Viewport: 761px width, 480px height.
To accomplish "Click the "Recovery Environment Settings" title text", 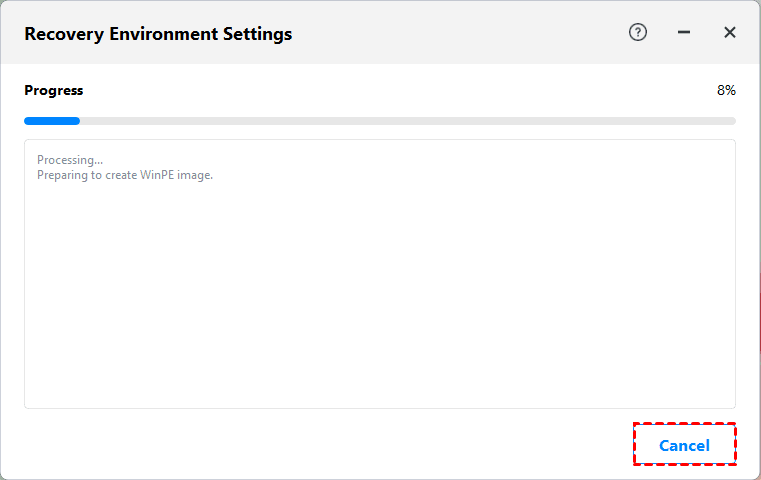I will 158,33.
